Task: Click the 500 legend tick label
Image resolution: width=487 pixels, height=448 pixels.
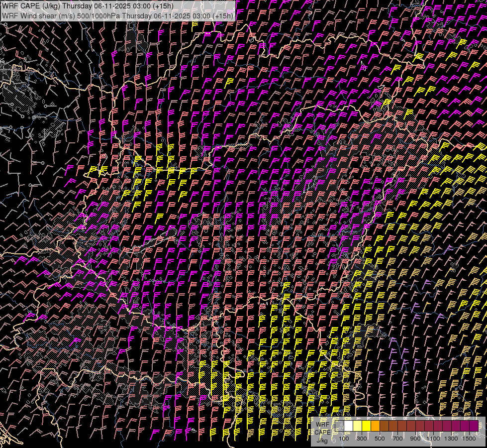Action: (380, 439)
